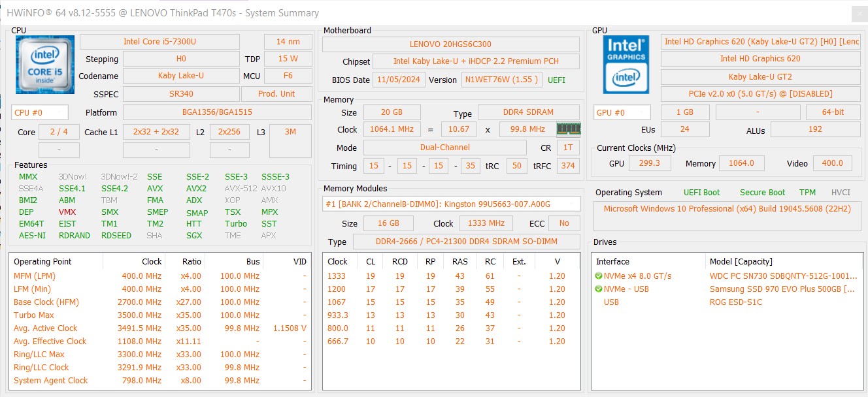Click green check icon for NVMe - USB drive

pos(599,289)
